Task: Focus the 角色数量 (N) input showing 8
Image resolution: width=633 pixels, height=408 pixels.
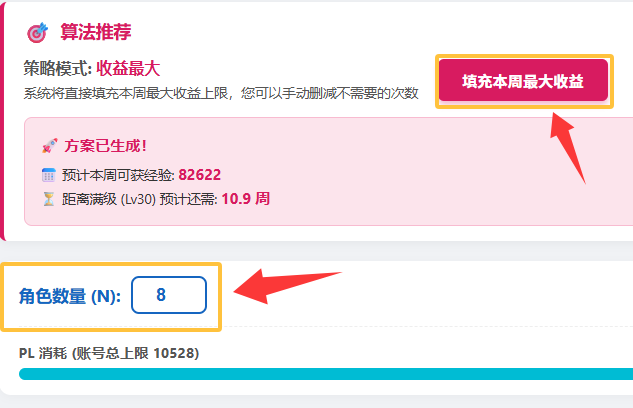Action: pos(168,295)
